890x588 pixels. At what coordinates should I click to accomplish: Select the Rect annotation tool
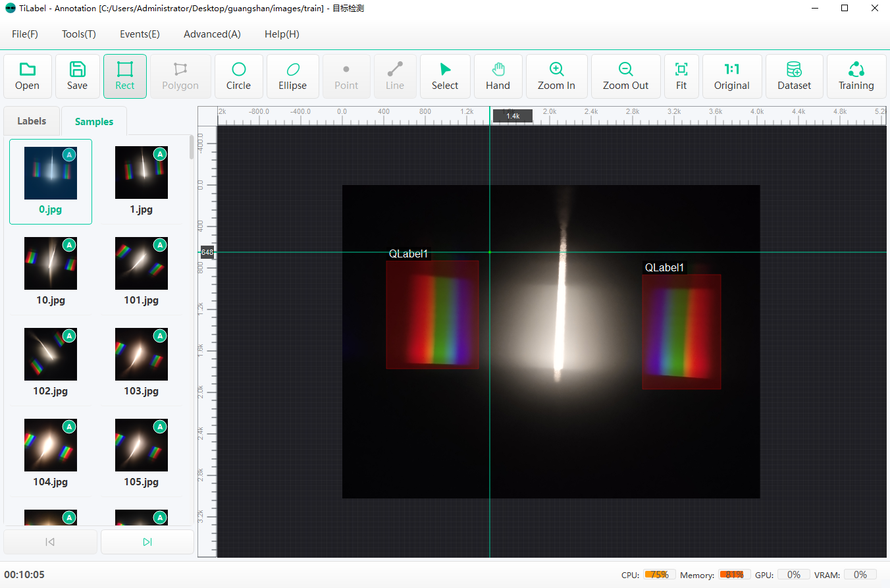coord(124,76)
